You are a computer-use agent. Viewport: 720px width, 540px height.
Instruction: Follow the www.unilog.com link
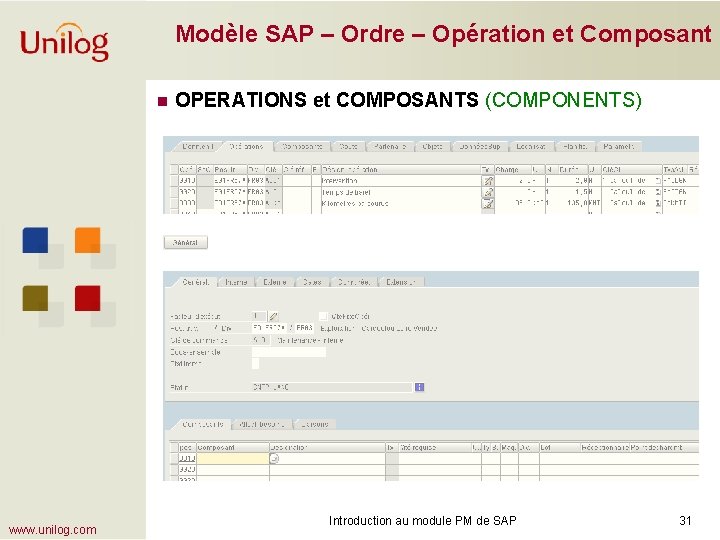pyautogui.click(x=52, y=530)
